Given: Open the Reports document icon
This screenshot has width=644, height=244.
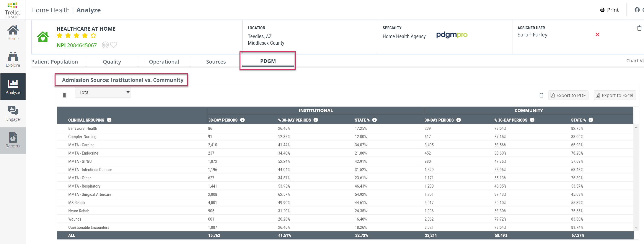Looking at the screenshot, I should click(x=13, y=137).
